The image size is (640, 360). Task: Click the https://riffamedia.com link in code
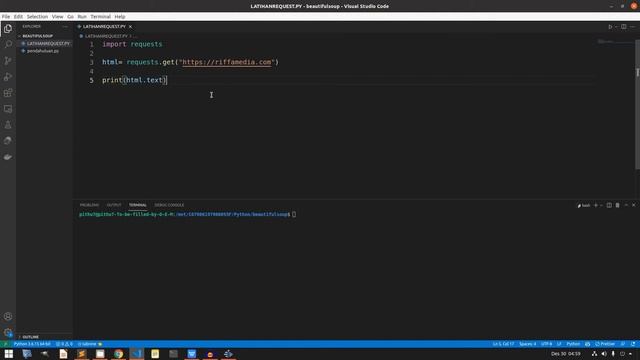click(x=227, y=62)
